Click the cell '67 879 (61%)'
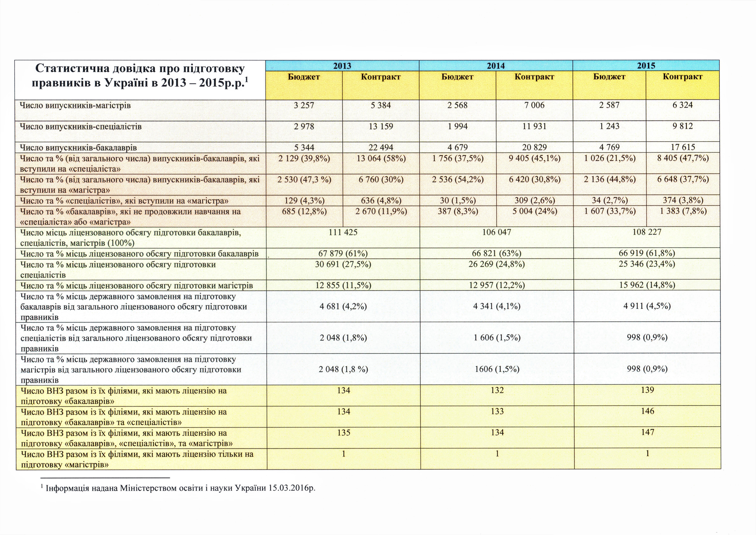This screenshot has height=535, width=756. [343, 253]
